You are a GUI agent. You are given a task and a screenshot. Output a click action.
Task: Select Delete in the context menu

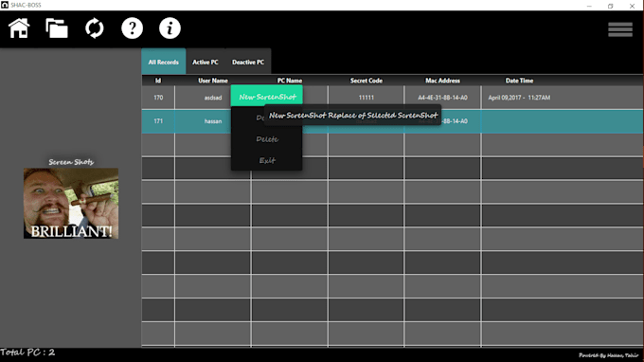267,139
